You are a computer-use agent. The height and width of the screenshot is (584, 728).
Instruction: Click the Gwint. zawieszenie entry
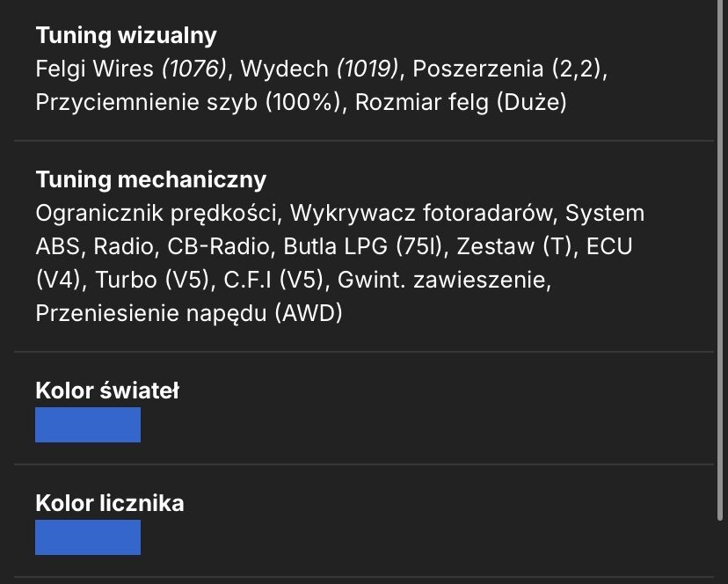click(444, 280)
